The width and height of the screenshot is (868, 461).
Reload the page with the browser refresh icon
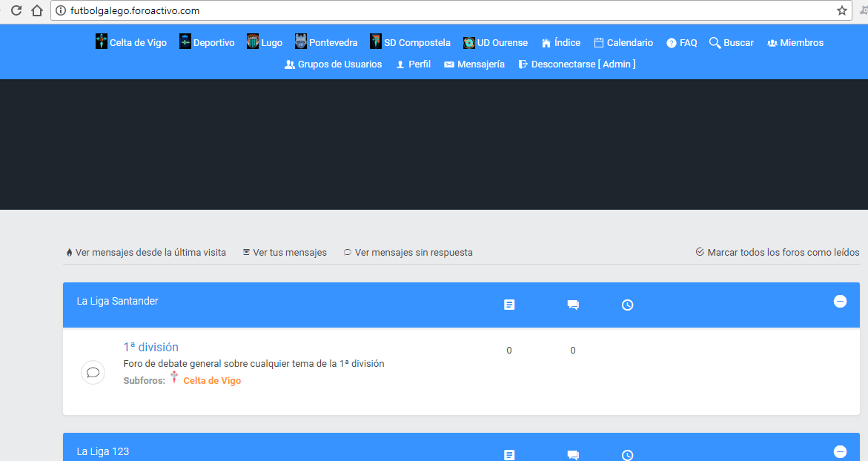[16, 10]
